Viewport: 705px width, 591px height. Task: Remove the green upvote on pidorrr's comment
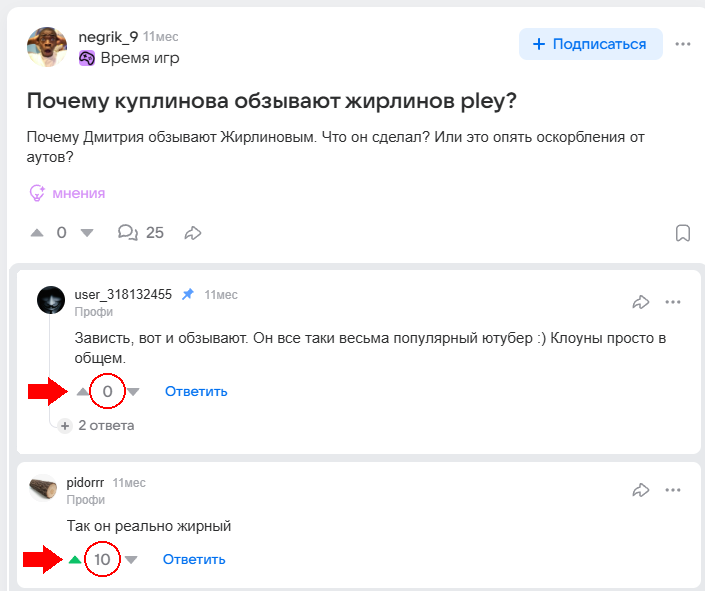point(76,559)
